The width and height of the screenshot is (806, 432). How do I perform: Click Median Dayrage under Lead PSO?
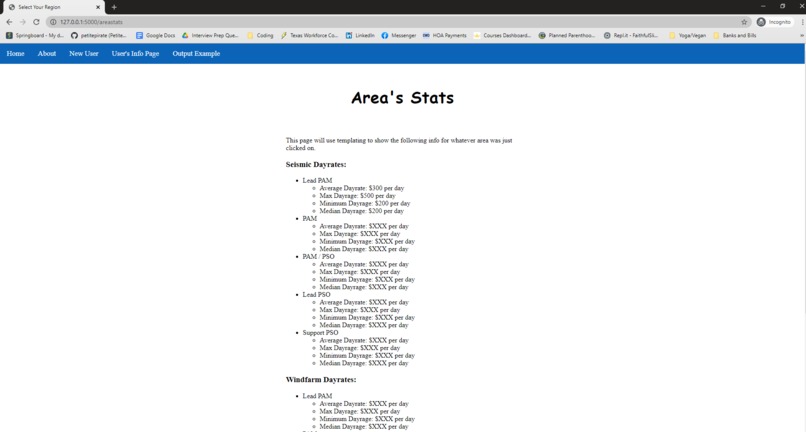364,325
